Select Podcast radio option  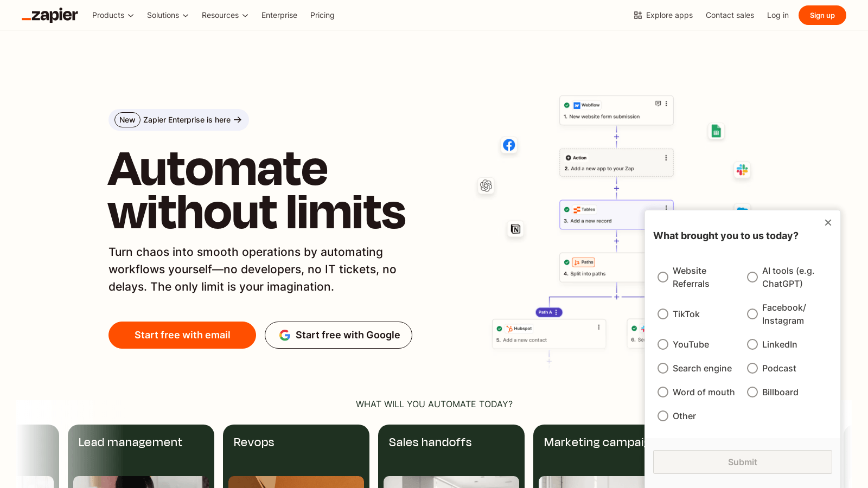click(x=752, y=368)
